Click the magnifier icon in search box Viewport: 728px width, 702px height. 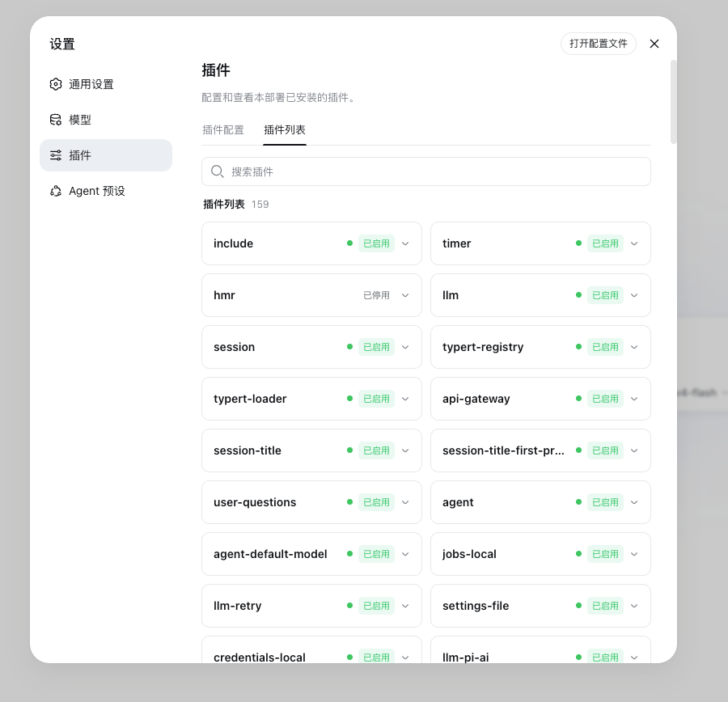pyautogui.click(x=218, y=171)
